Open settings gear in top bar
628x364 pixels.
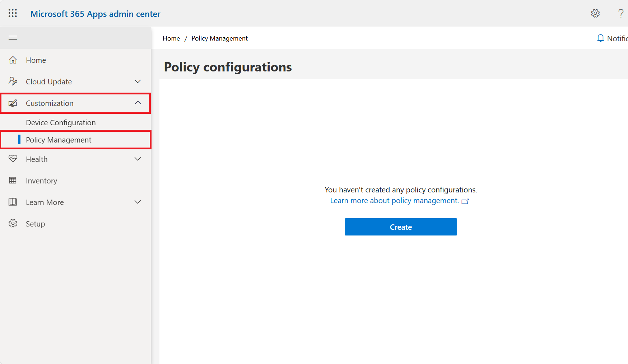tap(595, 13)
